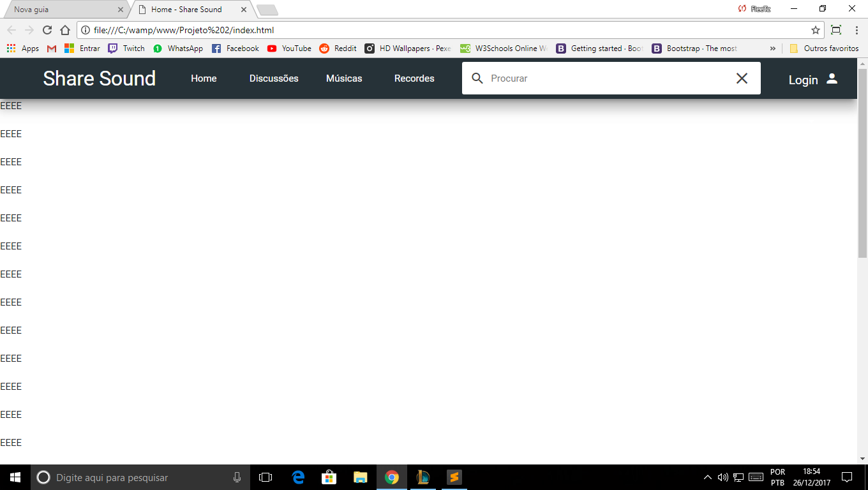Open the touch keyboard tray icon
Image resolution: width=868 pixels, height=490 pixels.
click(x=756, y=477)
